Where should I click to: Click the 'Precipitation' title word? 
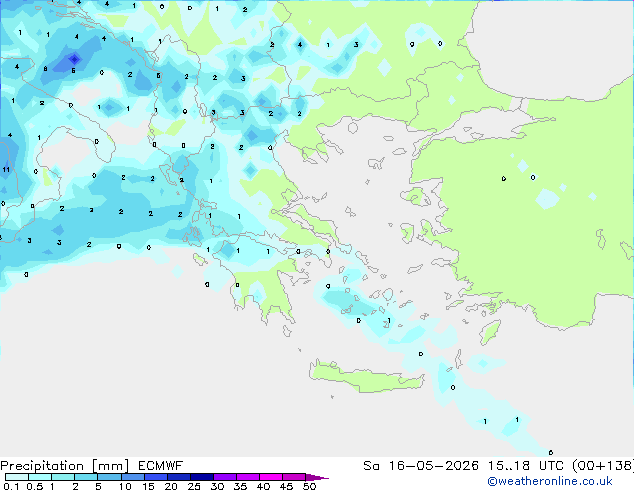pyautogui.click(x=42, y=466)
